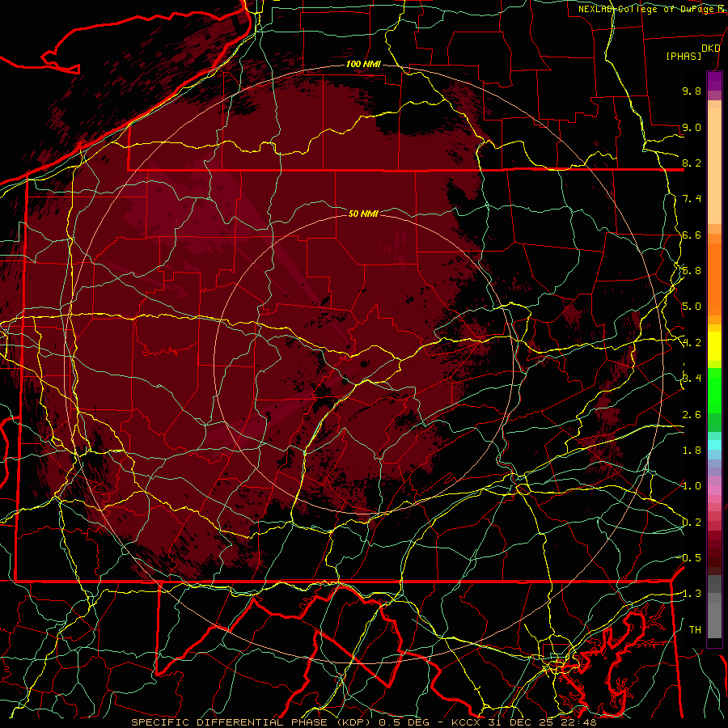Image resolution: width=728 pixels, height=728 pixels.
Task: Click the [PHAS] legend header
Action: coord(684,56)
